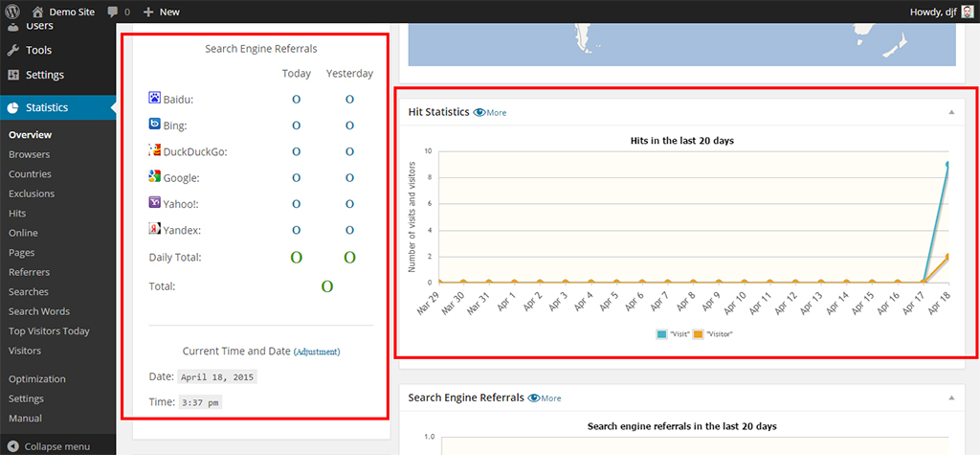This screenshot has height=455, width=980.
Task: Open Visitors statistics page
Action: coord(25,351)
